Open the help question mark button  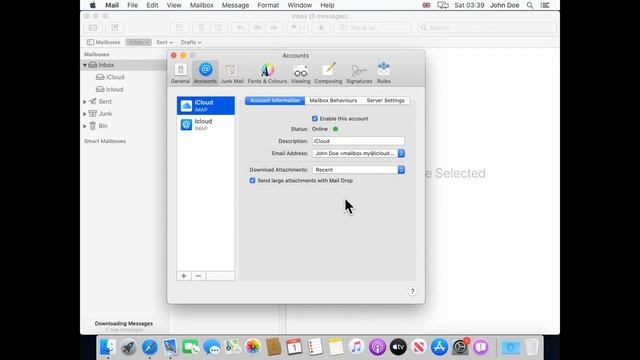pos(412,291)
